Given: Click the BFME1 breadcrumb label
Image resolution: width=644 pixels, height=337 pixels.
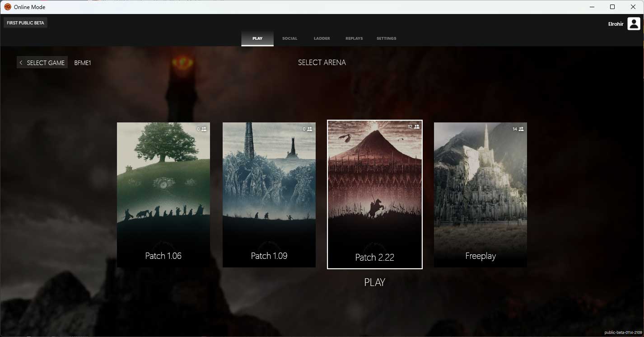Looking at the screenshot, I should (x=83, y=63).
